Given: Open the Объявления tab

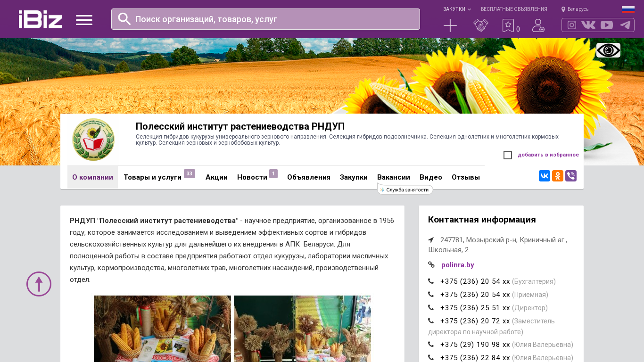Looking at the screenshot, I should pos(309,177).
